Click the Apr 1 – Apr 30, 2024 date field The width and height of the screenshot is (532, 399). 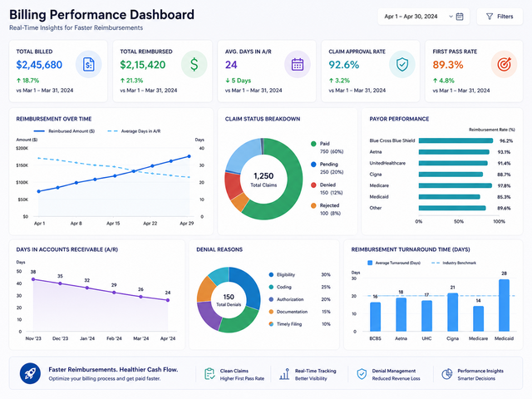click(423, 17)
